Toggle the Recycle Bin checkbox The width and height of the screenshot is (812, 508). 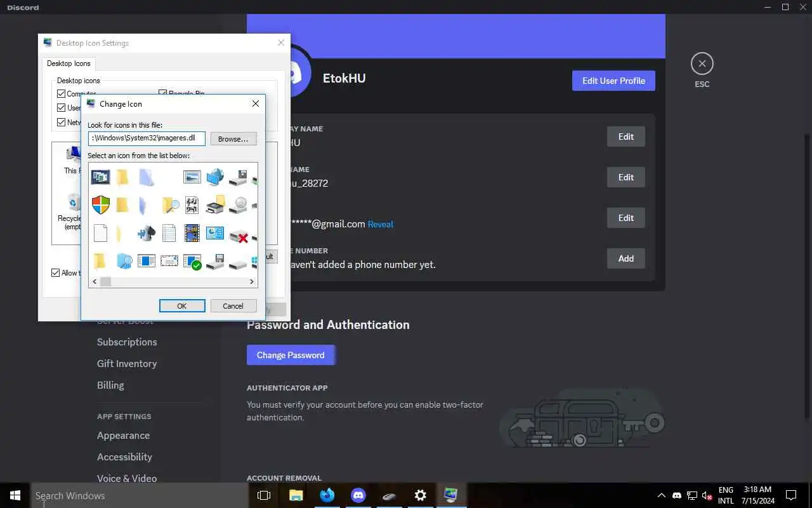163,93
